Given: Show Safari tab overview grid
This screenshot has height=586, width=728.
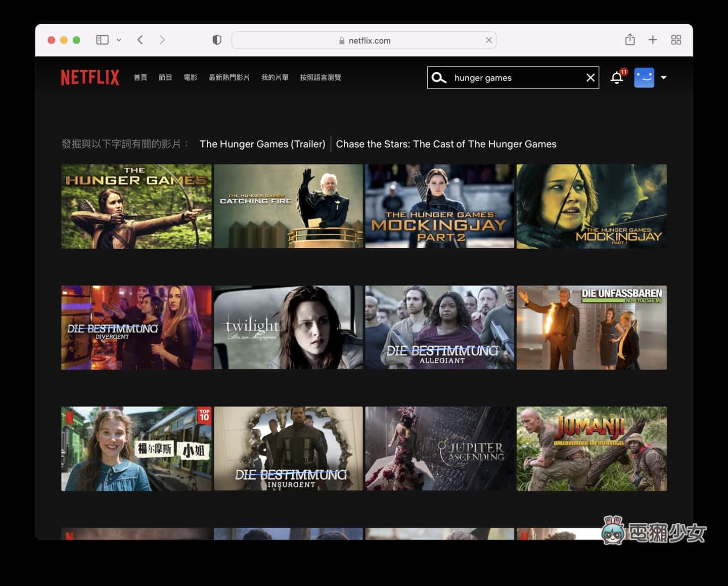Looking at the screenshot, I should coord(676,40).
